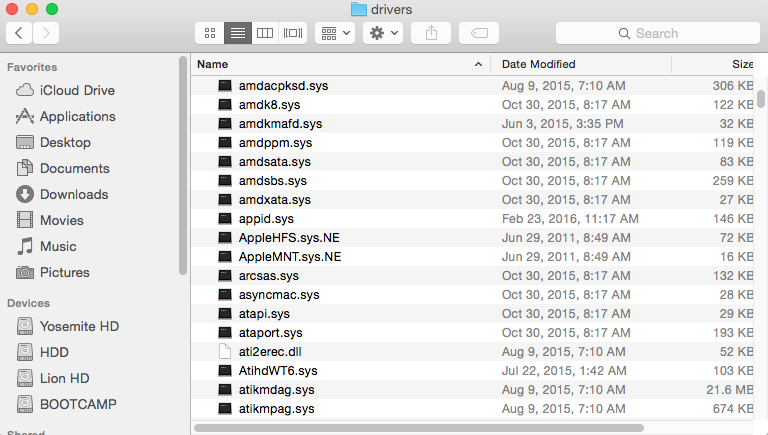Switch to Cover Flow view
Screen dimensions: 768x435
[x=293, y=33]
